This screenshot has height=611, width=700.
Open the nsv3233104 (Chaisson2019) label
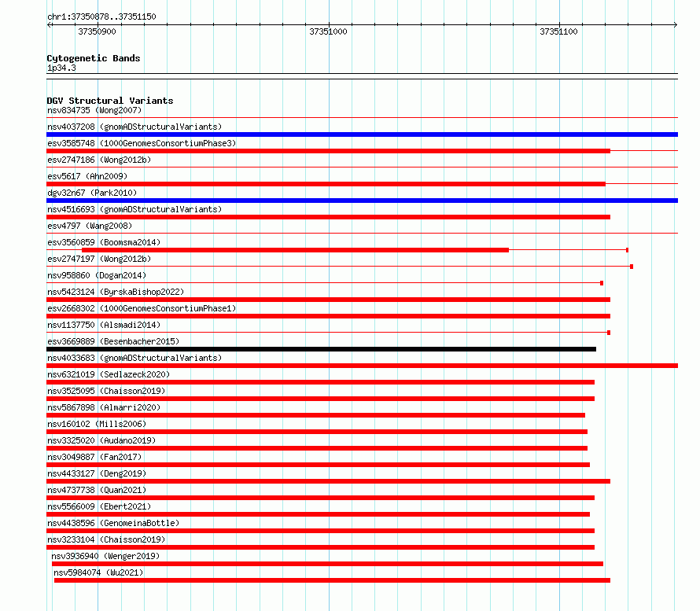[x=106, y=539]
